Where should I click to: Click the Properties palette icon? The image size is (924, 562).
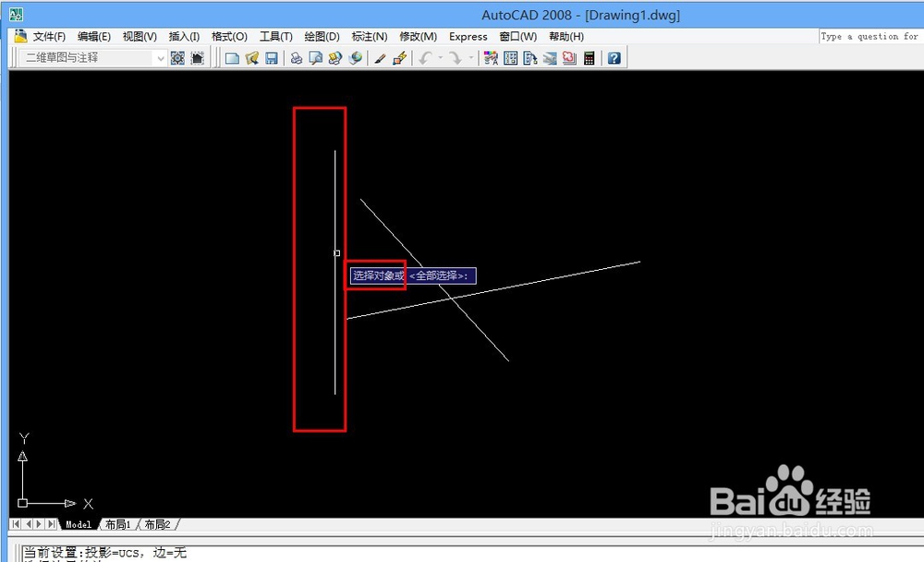(x=491, y=58)
